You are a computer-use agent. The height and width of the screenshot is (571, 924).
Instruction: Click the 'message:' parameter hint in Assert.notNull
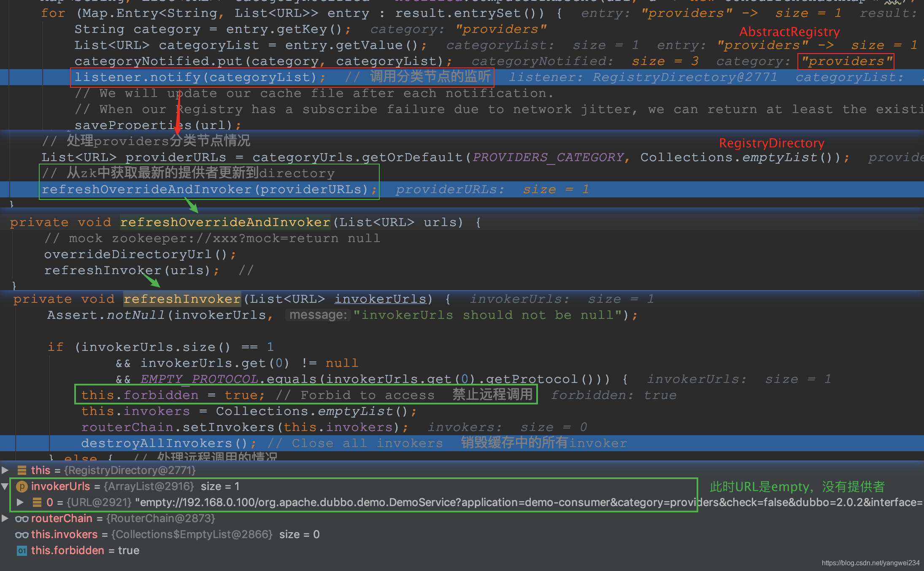pos(318,315)
